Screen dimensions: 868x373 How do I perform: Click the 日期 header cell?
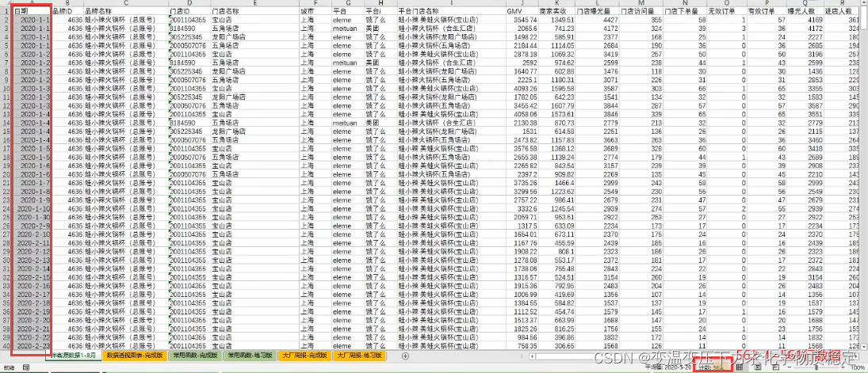coord(32,10)
